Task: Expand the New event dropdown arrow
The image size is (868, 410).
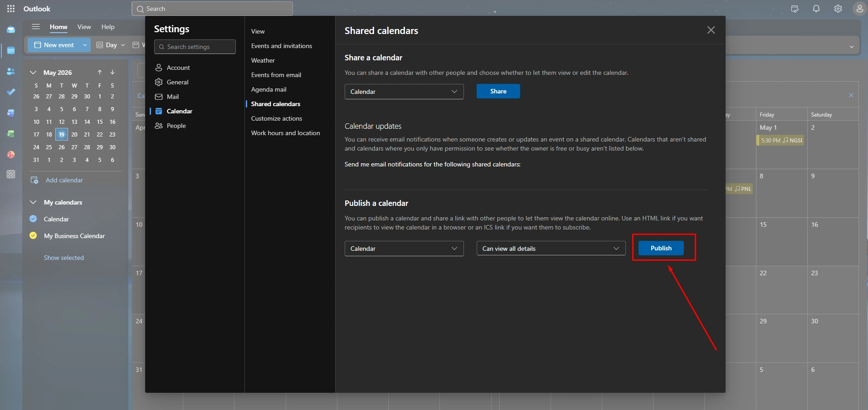Action: click(x=85, y=45)
